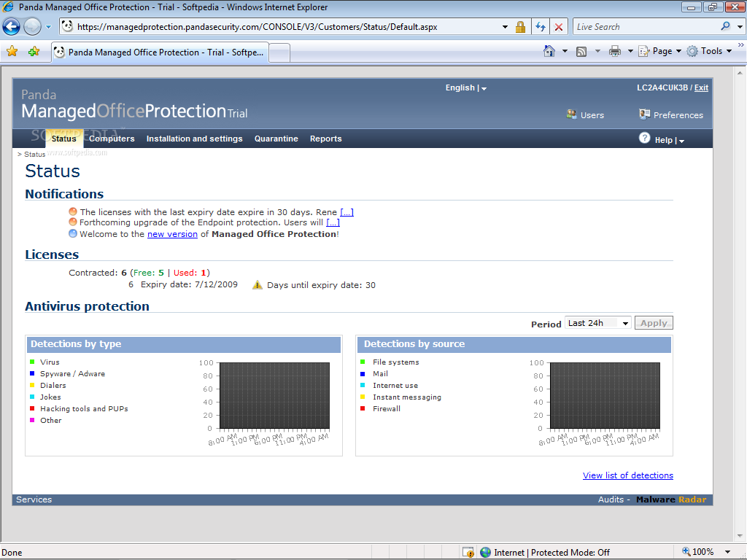Open recent pages dropdown beside Forward button
Image resolution: width=747 pixels, height=560 pixels.
[48, 27]
